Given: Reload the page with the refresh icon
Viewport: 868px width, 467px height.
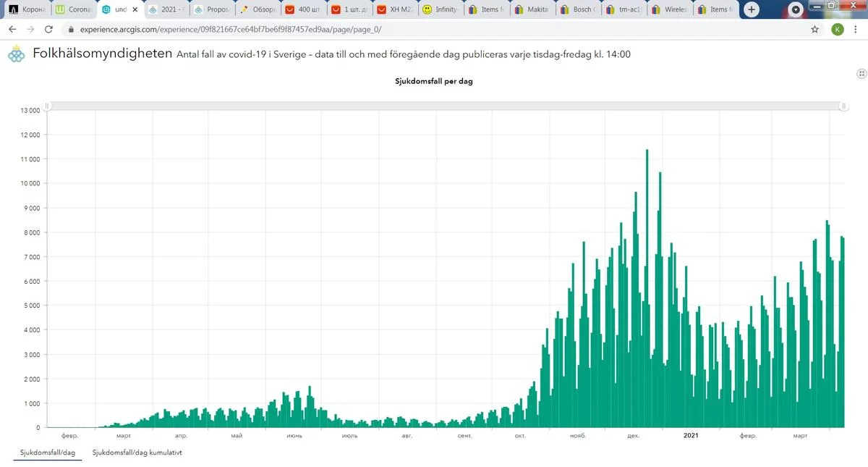Looking at the screenshot, I should (x=48, y=30).
